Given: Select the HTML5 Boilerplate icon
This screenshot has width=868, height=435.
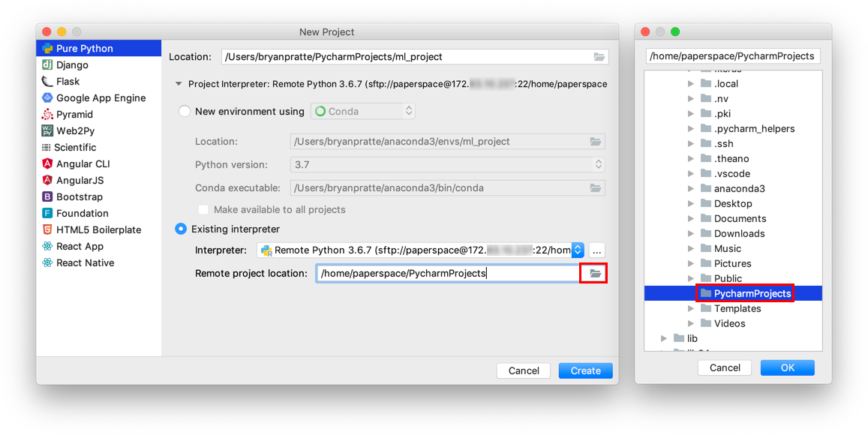Looking at the screenshot, I should click(x=47, y=230).
